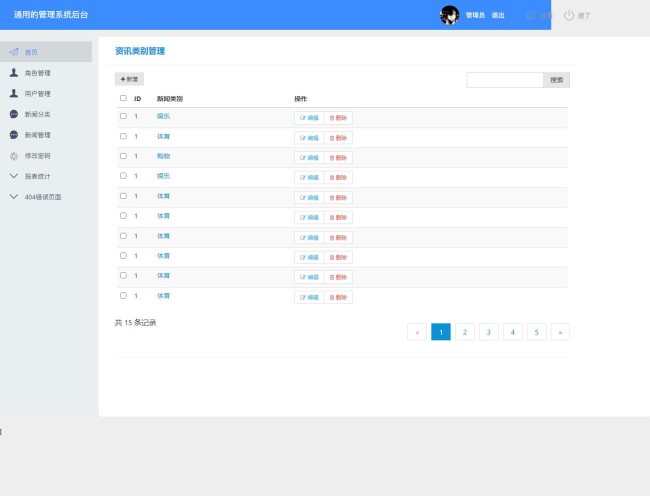The width and height of the screenshot is (650, 496).
Task: Open 首页 with the paper plane icon
Action: click(x=46, y=52)
